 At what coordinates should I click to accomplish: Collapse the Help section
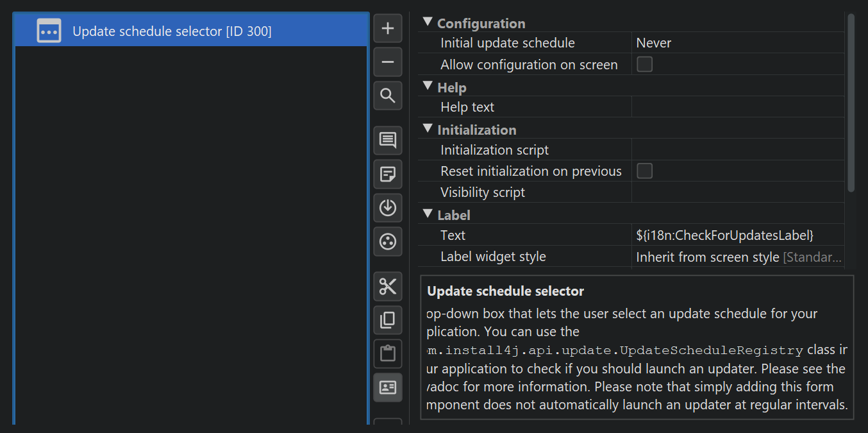(428, 87)
